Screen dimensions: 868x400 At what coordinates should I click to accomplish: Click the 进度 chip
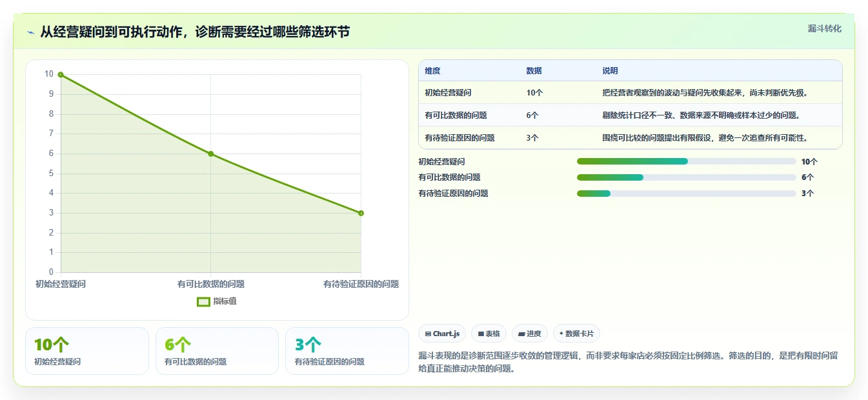(x=530, y=334)
